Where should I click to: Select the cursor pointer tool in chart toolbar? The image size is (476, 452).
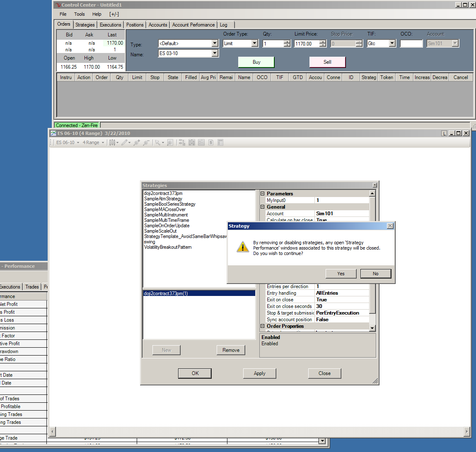click(157, 142)
